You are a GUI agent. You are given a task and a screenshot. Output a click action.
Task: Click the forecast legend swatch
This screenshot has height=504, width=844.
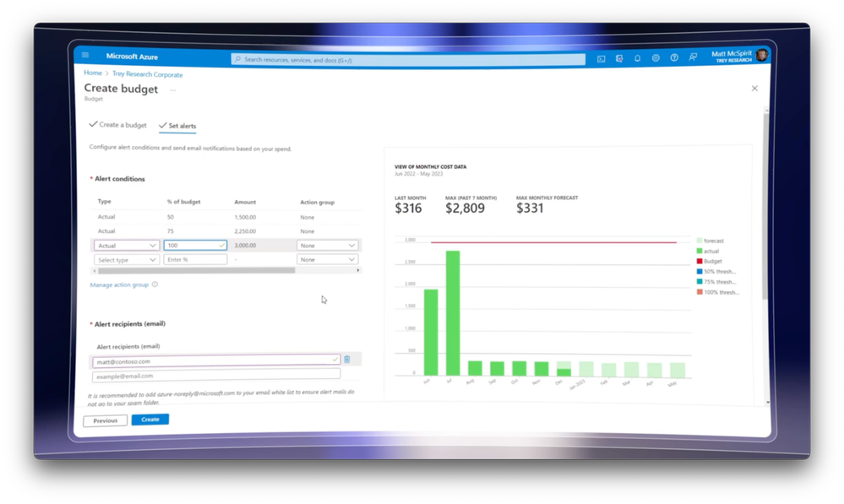[x=700, y=241]
